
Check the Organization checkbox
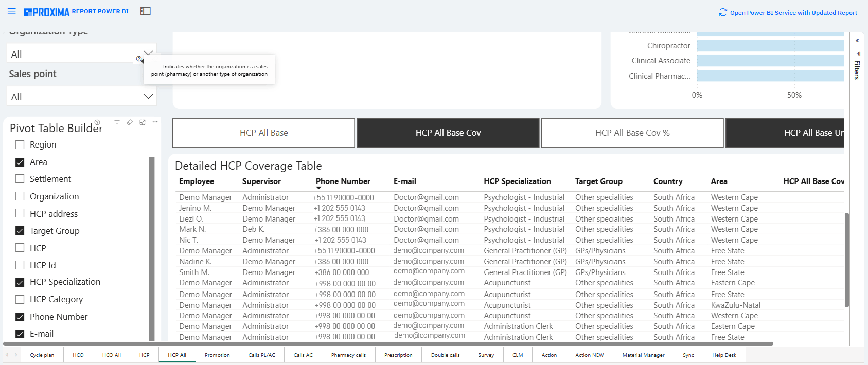(20, 196)
